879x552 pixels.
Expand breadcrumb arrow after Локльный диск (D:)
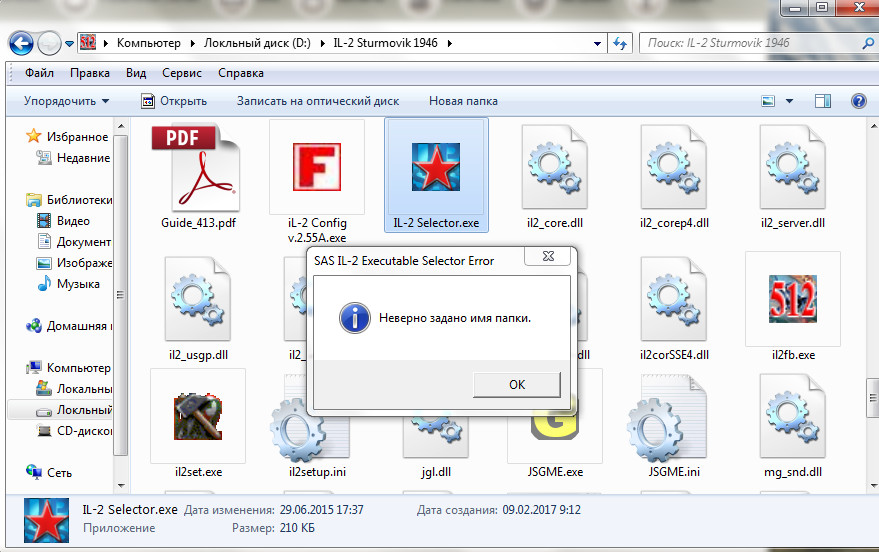tap(323, 43)
